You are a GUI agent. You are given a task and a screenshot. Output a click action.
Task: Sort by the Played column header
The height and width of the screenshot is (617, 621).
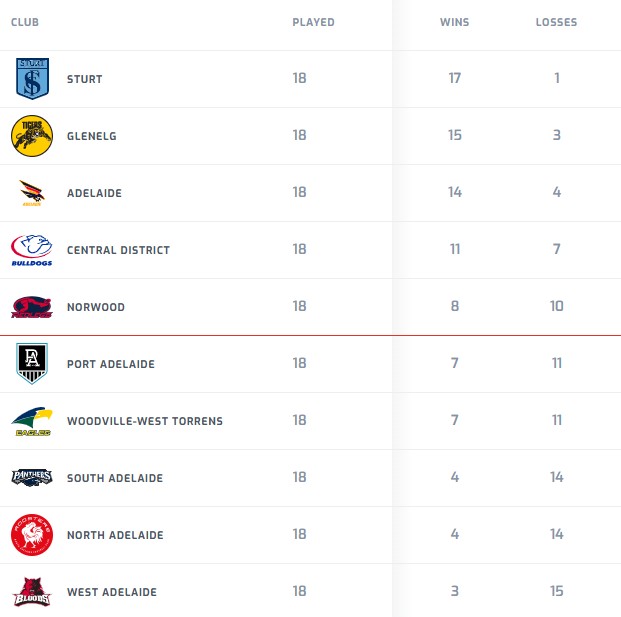click(x=313, y=22)
